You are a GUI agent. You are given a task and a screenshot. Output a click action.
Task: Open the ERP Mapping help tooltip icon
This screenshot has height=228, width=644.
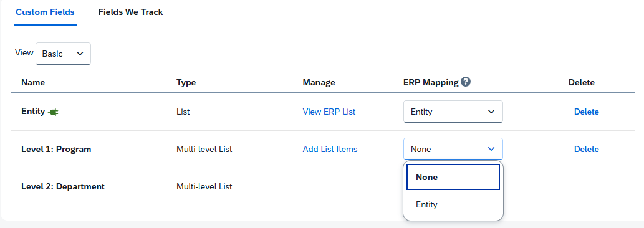465,82
